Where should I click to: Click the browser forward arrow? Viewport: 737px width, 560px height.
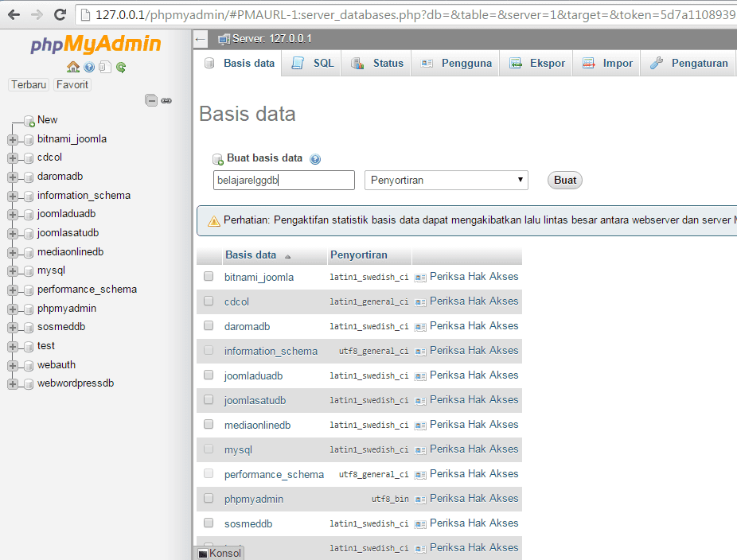pos(37,14)
